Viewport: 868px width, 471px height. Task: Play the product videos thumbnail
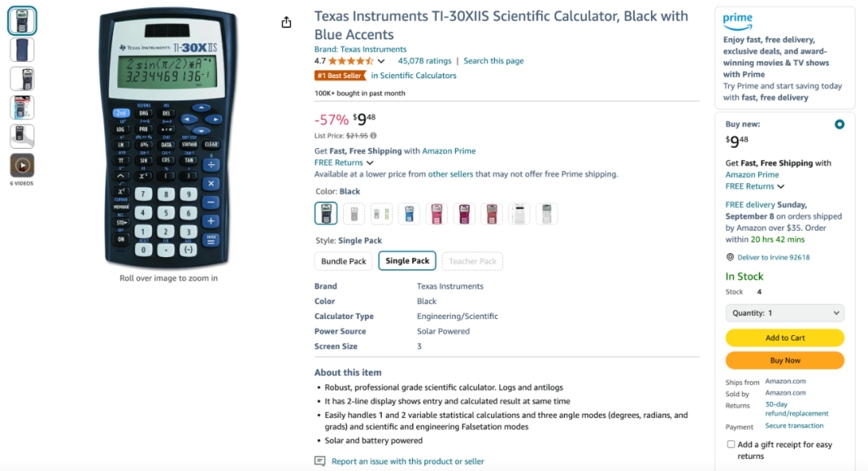[x=23, y=166]
